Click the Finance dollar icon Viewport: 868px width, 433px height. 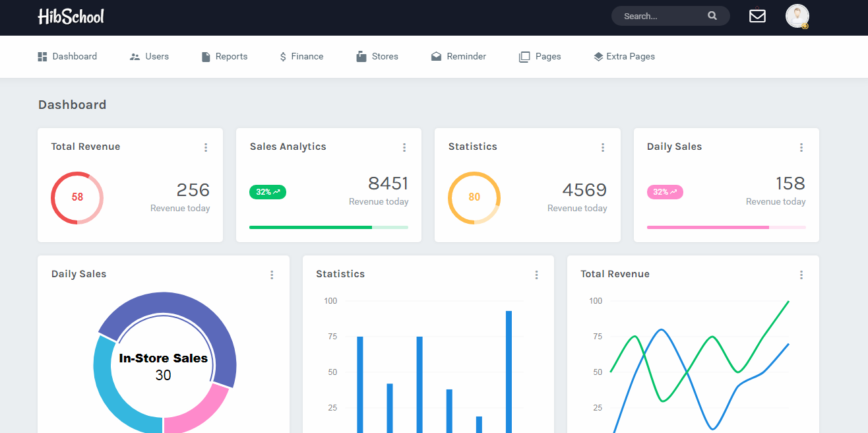[283, 56]
